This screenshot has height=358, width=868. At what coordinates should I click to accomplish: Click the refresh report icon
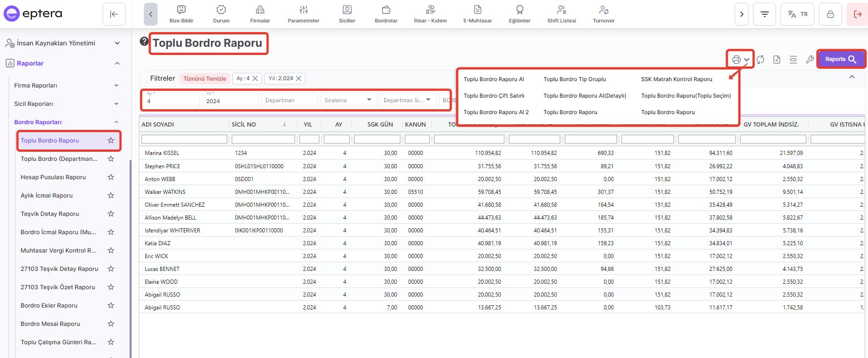coord(760,60)
